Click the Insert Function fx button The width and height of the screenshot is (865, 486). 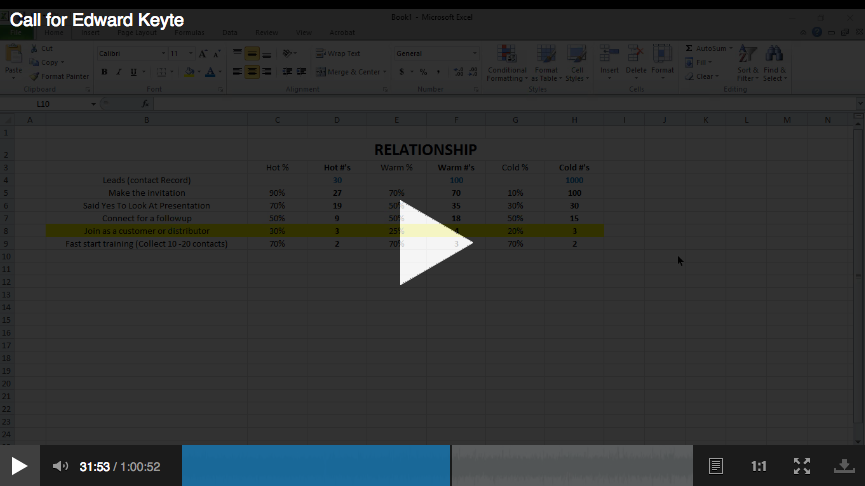pos(145,104)
